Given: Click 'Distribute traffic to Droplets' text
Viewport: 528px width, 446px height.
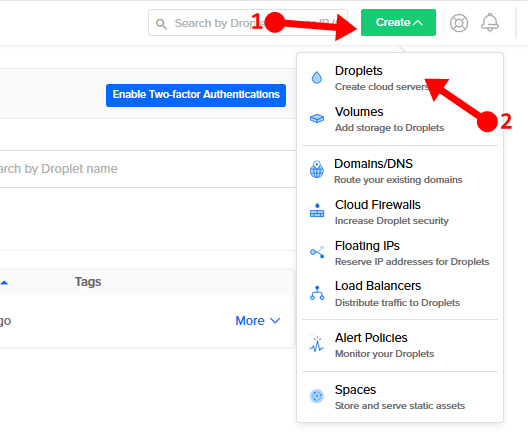Looking at the screenshot, I should coord(397,303).
